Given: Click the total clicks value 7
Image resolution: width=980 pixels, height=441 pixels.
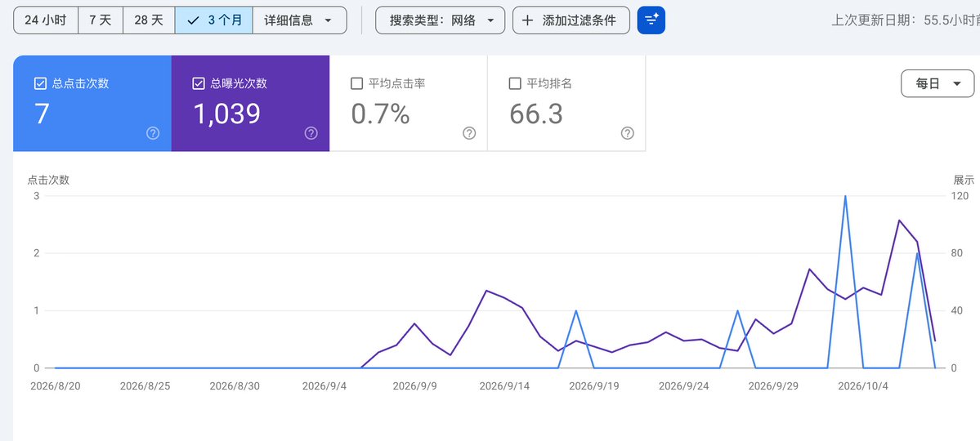Looking at the screenshot, I should click(41, 114).
